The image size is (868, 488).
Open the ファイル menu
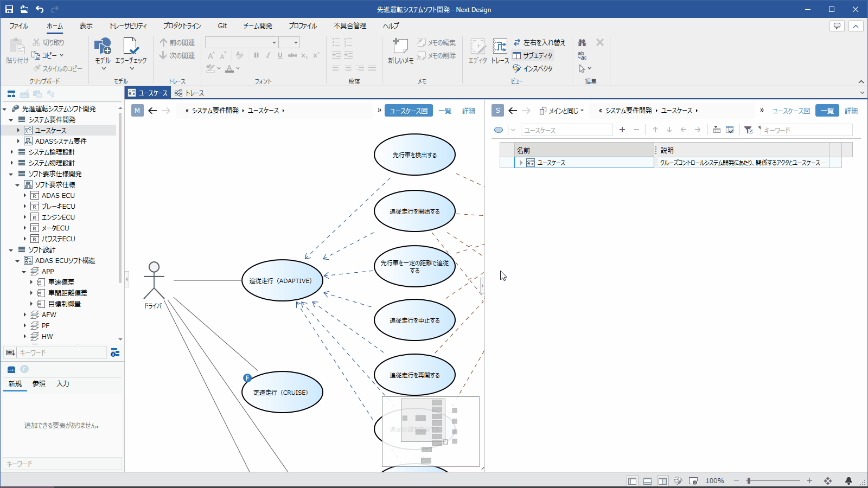19,25
